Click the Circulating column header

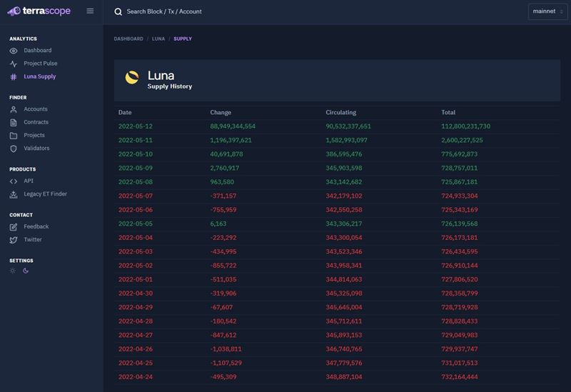tap(341, 113)
